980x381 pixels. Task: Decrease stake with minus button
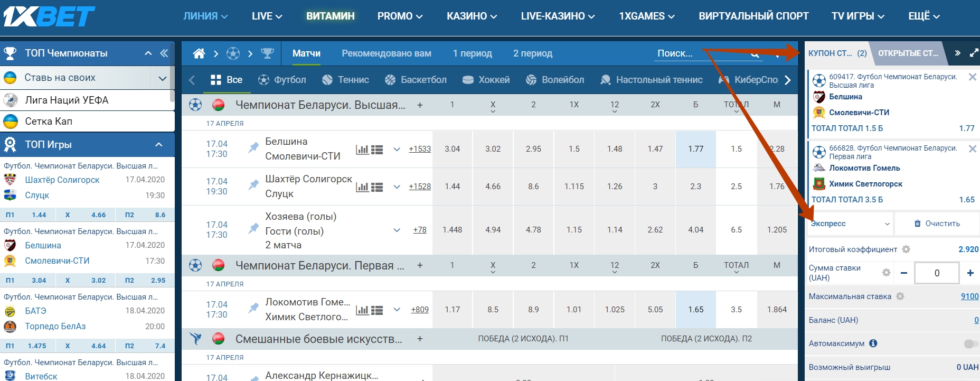[x=904, y=273]
